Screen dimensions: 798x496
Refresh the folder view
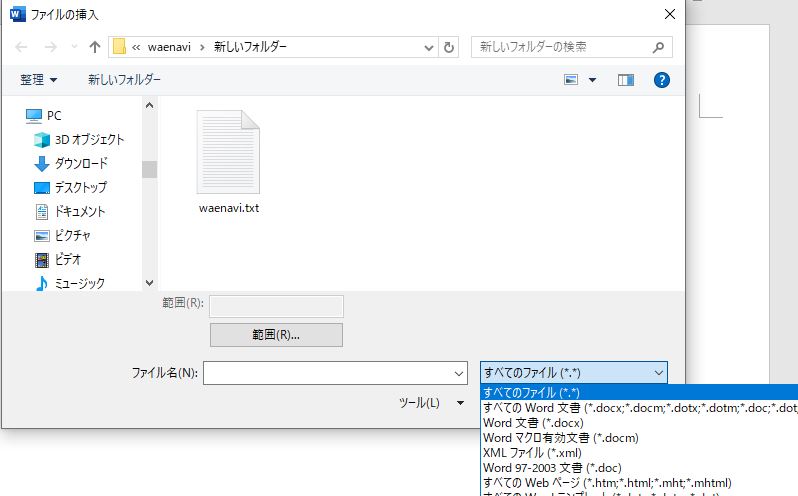tap(449, 47)
